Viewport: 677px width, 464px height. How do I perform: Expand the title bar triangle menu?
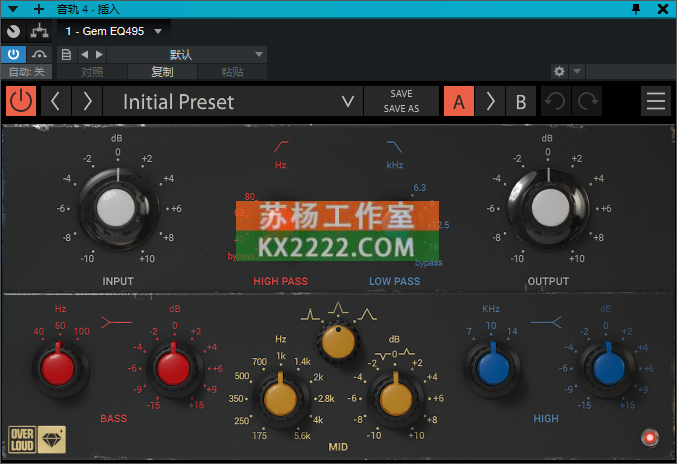click(x=13, y=9)
